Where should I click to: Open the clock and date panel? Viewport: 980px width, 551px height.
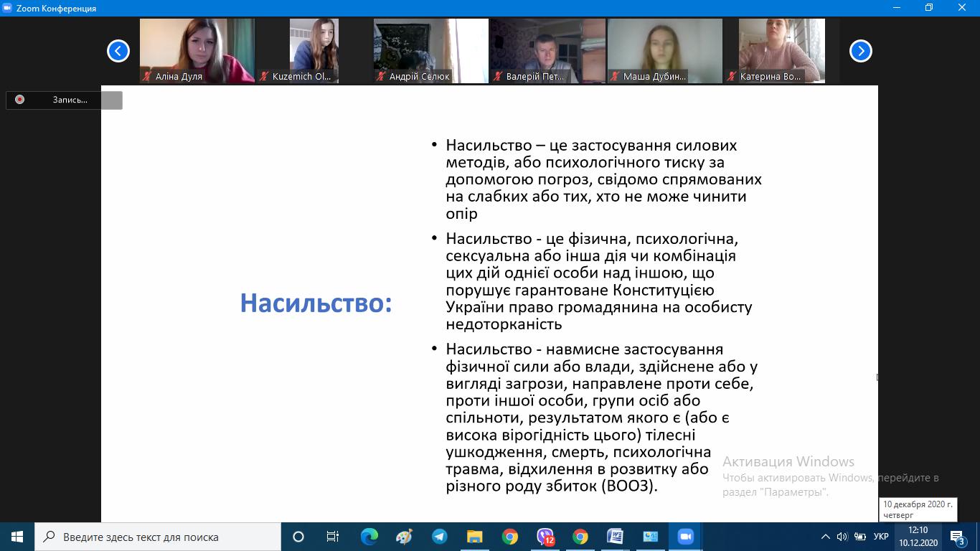pyautogui.click(x=918, y=537)
